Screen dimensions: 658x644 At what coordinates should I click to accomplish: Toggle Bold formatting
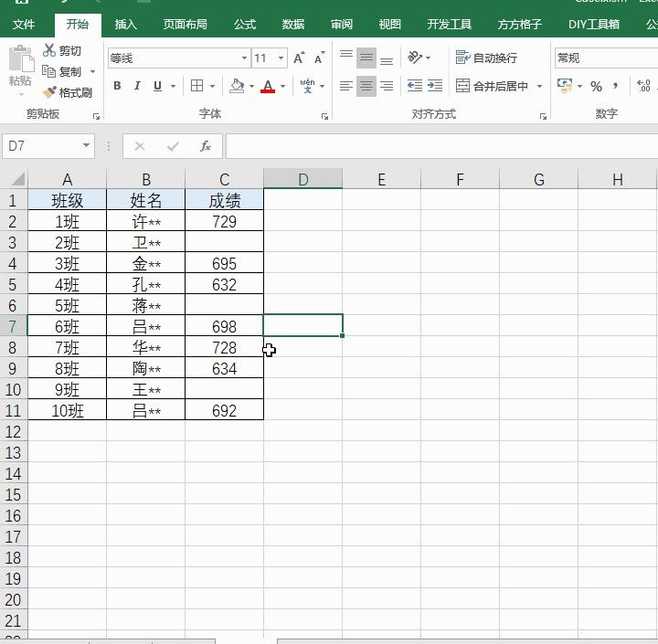[x=118, y=86]
